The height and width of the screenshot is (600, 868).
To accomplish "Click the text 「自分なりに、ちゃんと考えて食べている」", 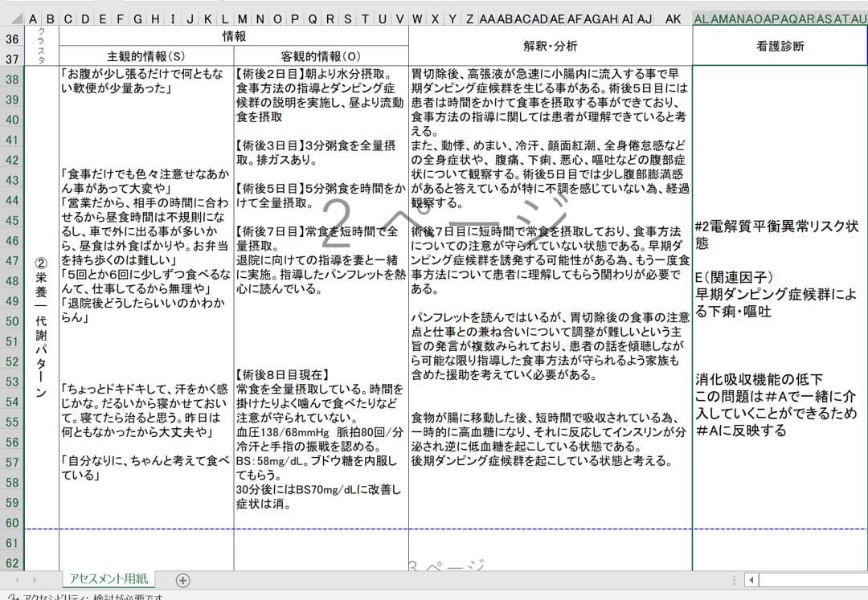I will coord(145,467).
